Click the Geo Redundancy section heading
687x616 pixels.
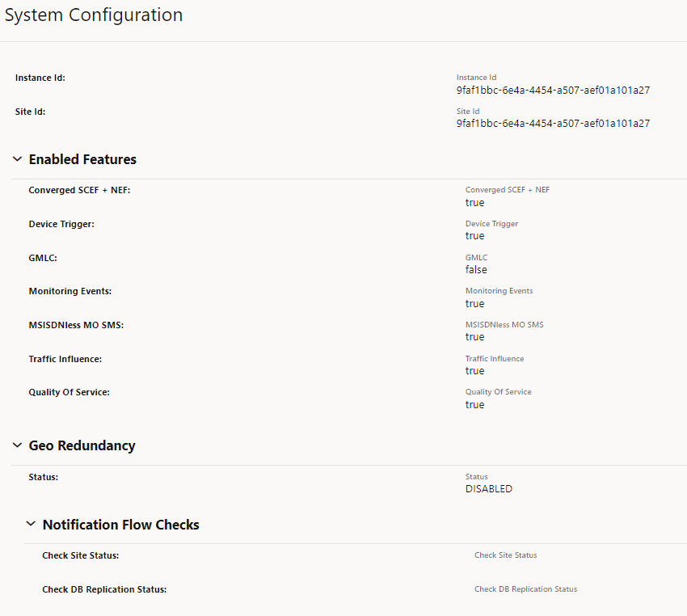(82, 445)
